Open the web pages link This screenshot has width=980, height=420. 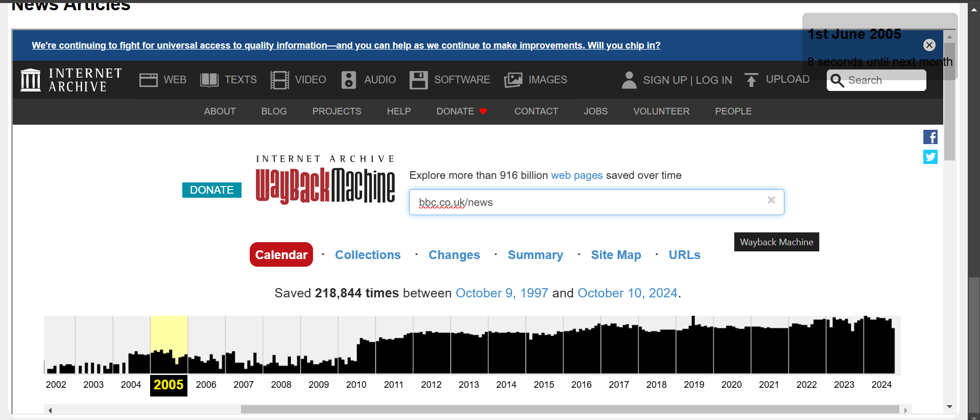577,175
